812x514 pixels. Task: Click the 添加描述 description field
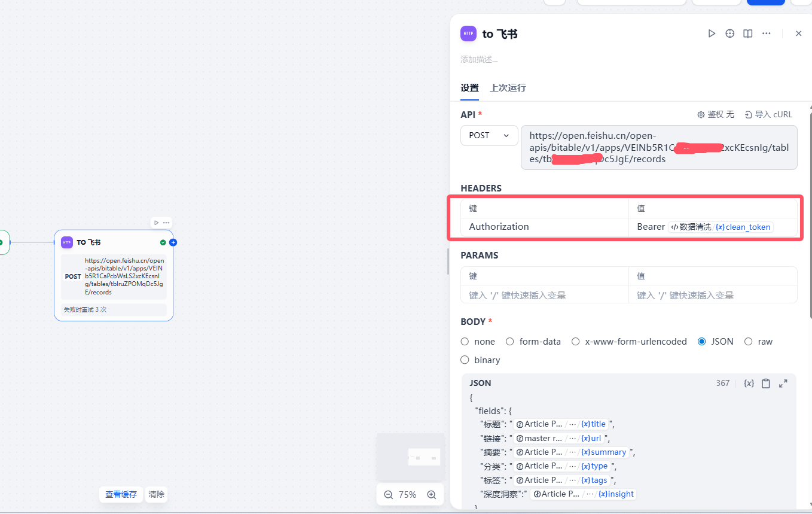(x=479, y=59)
